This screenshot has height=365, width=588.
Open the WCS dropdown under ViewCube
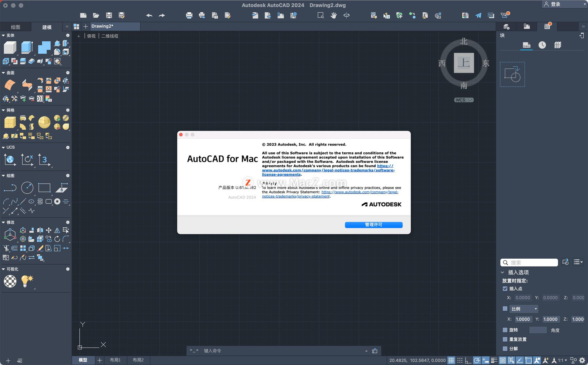(464, 100)
